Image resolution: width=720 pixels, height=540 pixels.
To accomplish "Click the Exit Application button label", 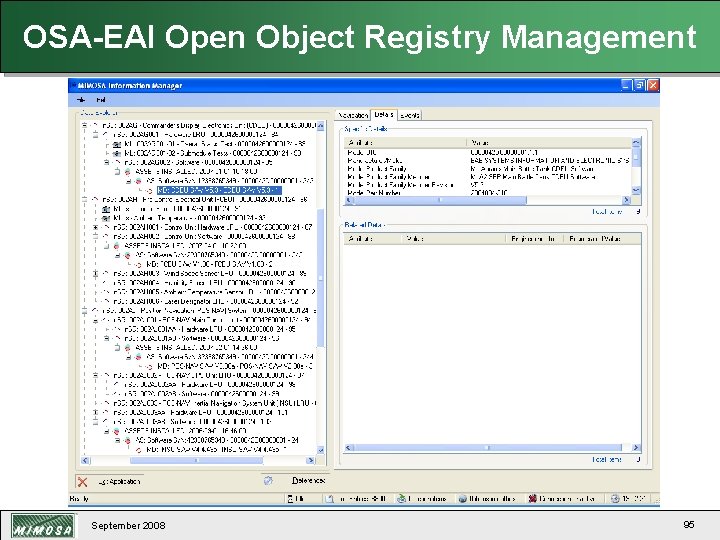I will point(119,482).
